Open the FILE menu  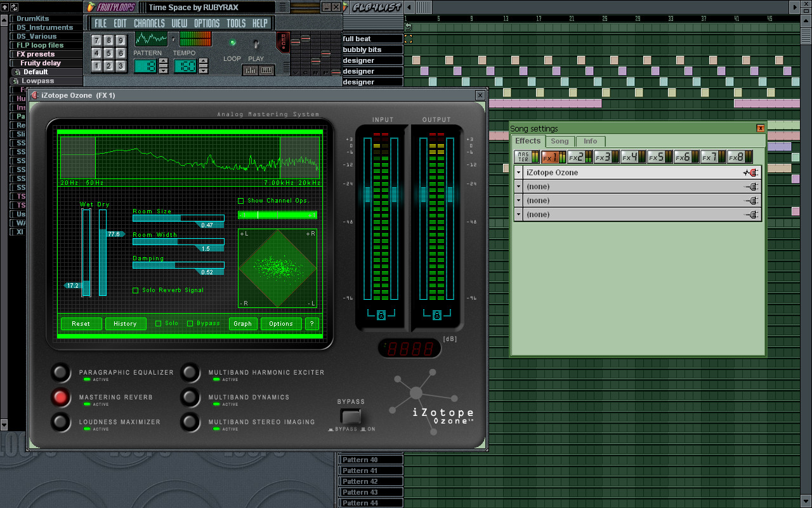(101, 23)
